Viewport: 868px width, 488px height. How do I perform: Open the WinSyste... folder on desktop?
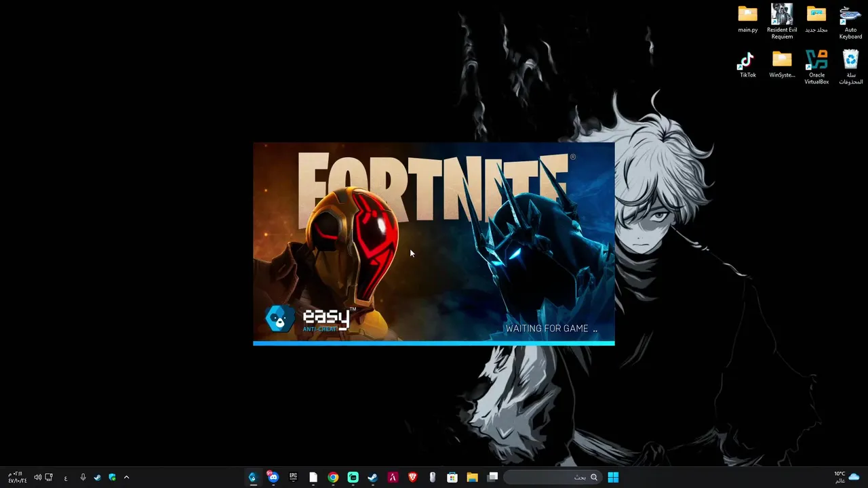pyautogui.click(x=782, y=64)
